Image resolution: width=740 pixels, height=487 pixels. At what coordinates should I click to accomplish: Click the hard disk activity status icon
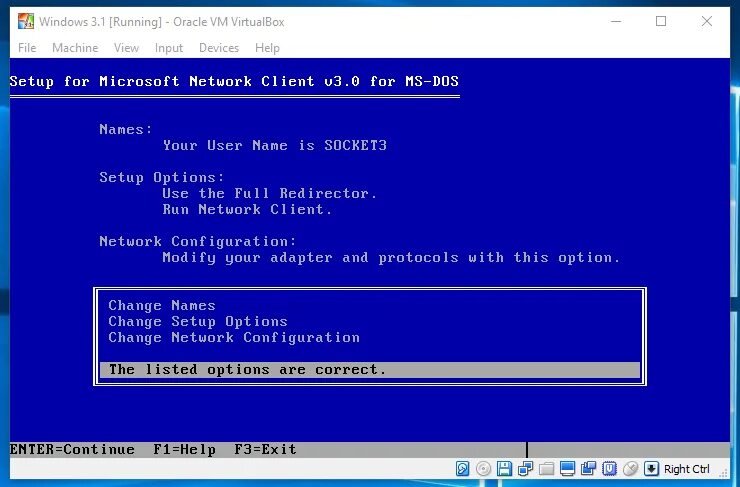pos(462,469)
